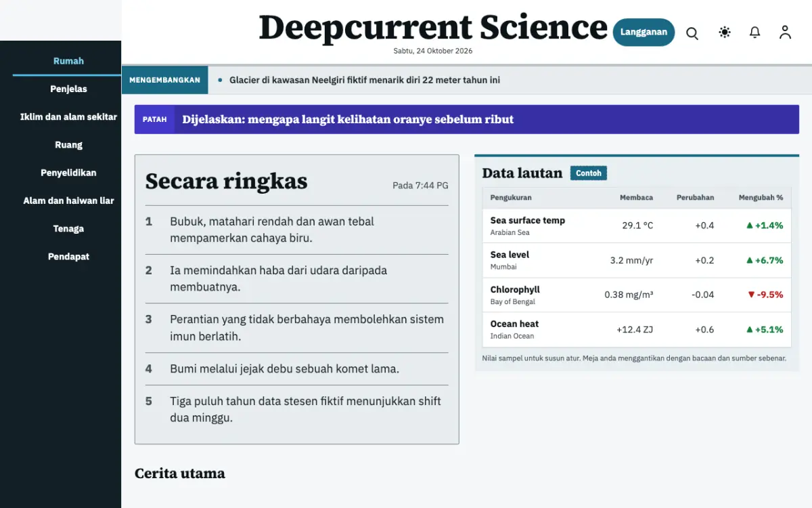This screenshot has height=508, width=812.
Task: Select Rumah in the sidebar
Action: 68,61
